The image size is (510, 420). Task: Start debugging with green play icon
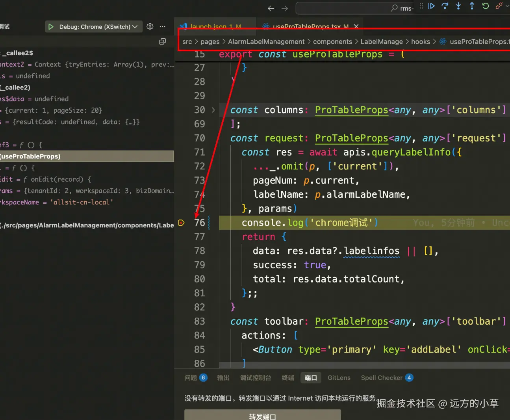(x=51, y=27)
